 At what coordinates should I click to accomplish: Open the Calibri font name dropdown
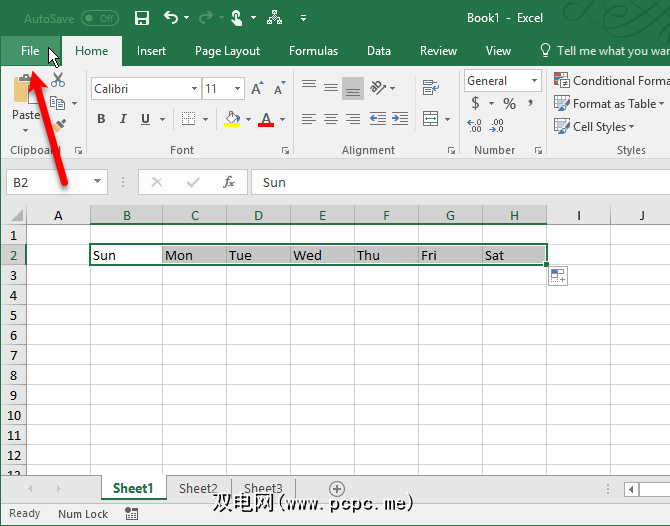coord(194,89)
